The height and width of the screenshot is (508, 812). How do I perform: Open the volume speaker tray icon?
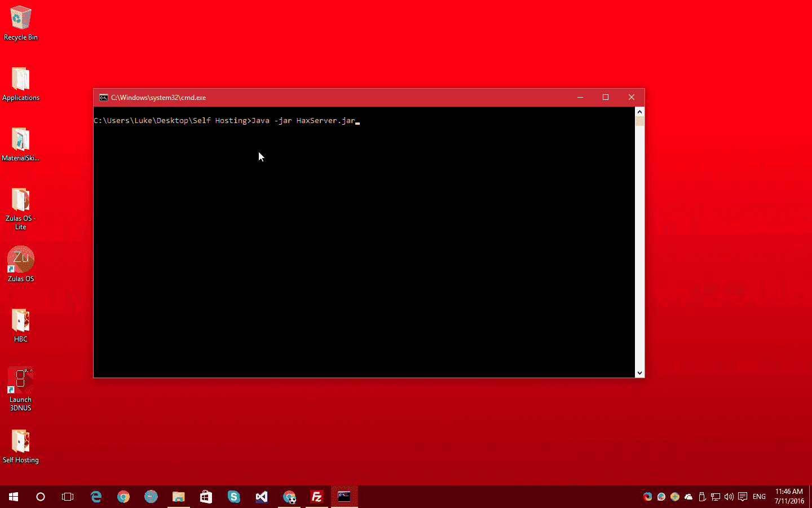tap(729, 497)
